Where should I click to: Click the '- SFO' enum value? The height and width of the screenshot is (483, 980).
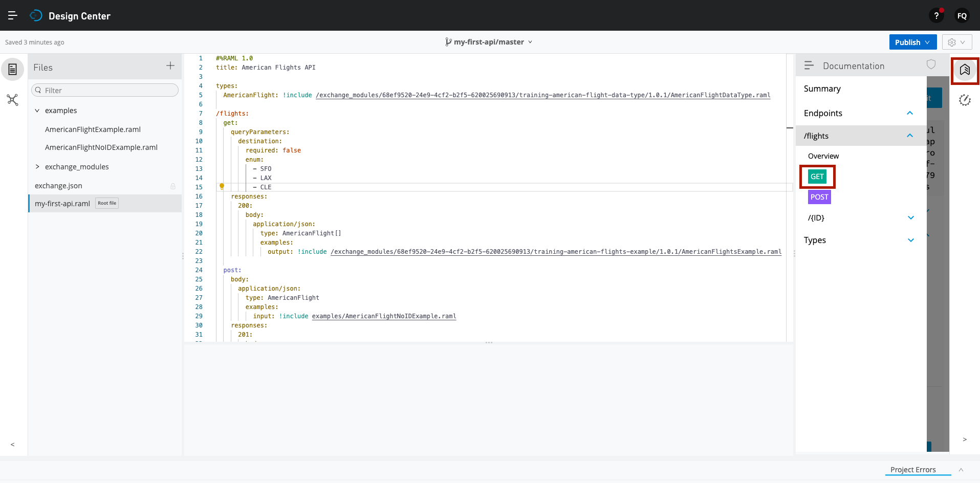262,169
